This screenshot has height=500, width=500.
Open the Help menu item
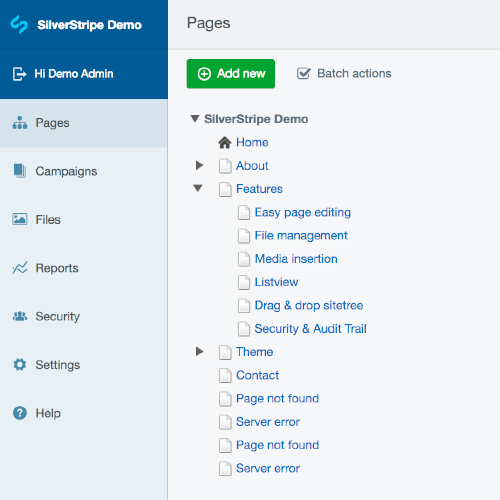point(84,413)
